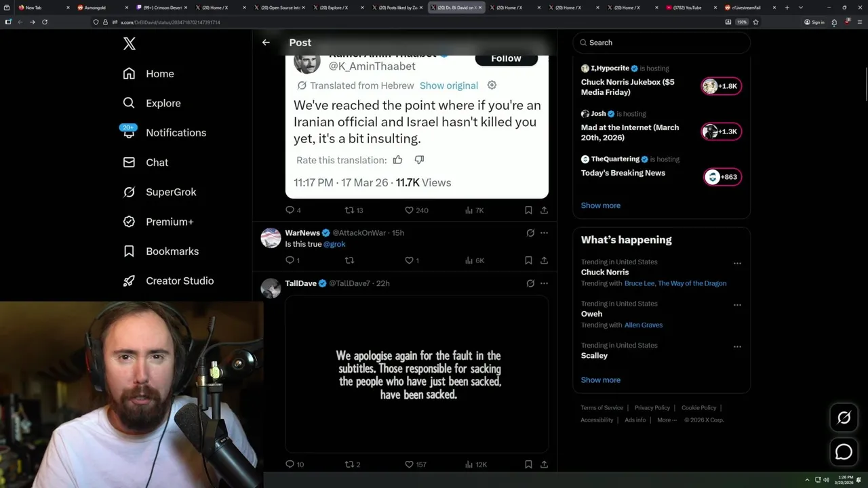The width and height of the screenshot is (868, 488).
Task: Open Grok icon on TallDave post
Action: (530, 283)
